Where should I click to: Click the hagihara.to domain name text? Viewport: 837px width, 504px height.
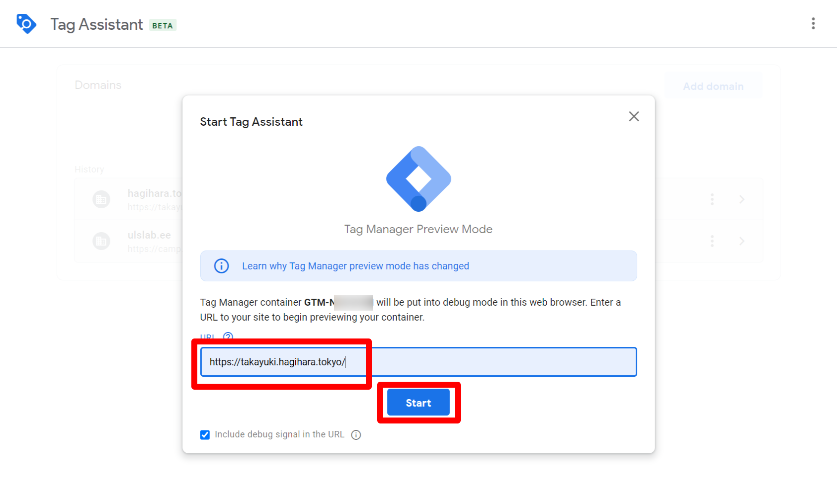155,193
